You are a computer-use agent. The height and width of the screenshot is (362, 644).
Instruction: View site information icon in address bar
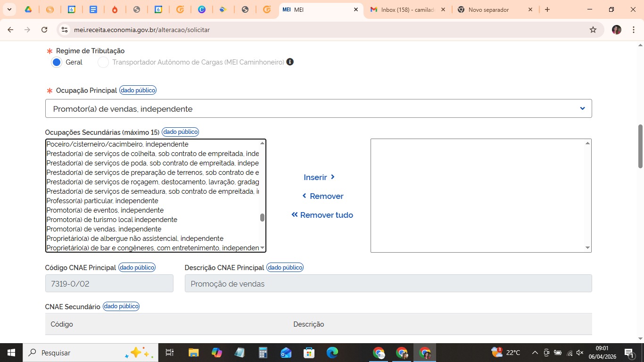(x=65, y=30)
